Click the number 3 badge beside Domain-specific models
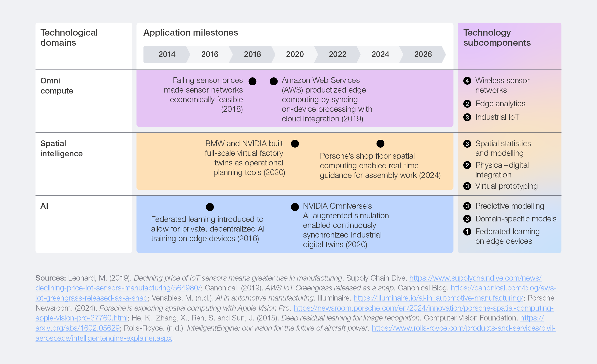 tap(467, 219)
